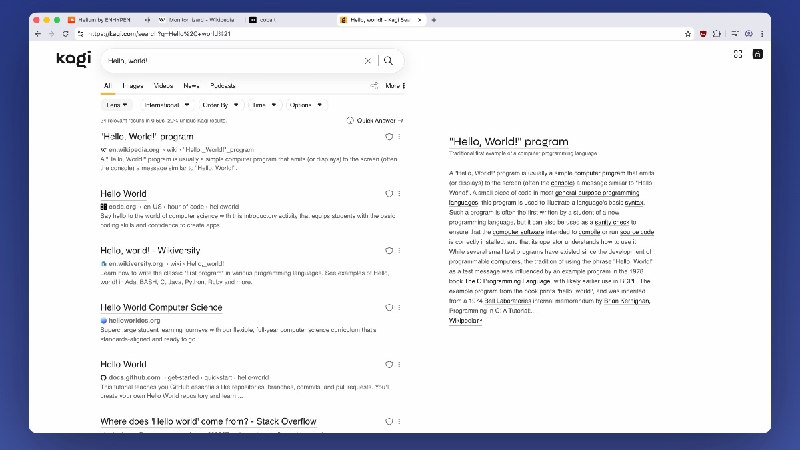Click the fullscreen icon at top right
Image resolution: width=800 pixels, height=450 pixels.
coord(737,54)
